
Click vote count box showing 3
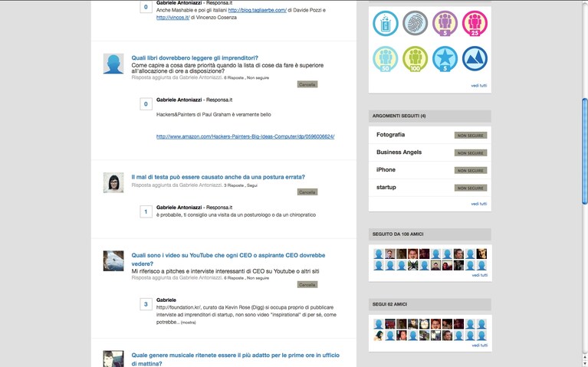point(146,304)
